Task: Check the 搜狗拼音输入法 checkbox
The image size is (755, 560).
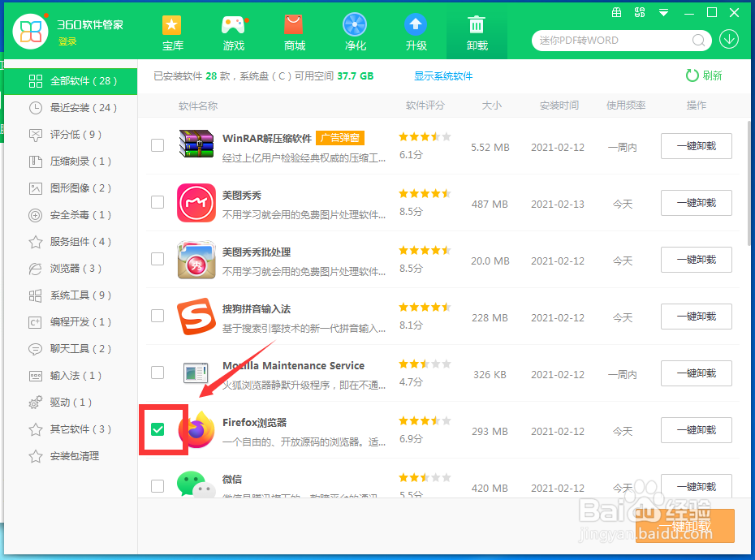Action: pyautogui.click(x=157, y=316)
